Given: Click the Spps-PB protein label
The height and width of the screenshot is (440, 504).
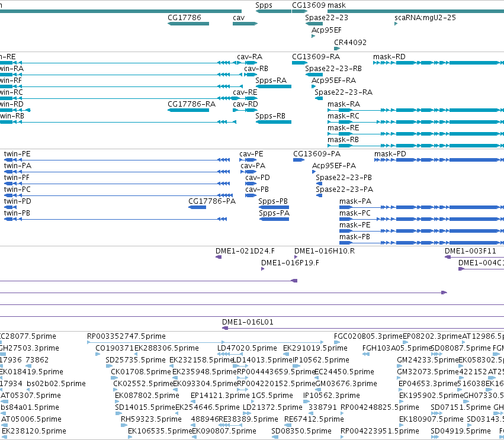Looking at the screenshot, I should 273,201.
